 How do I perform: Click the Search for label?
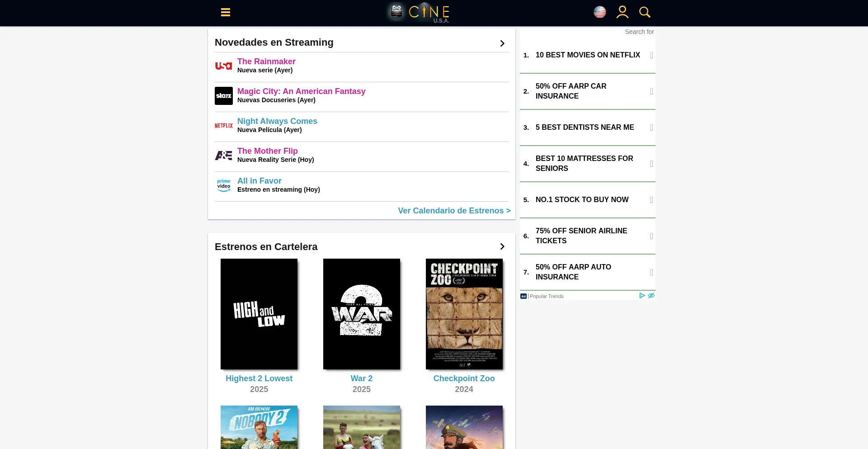pos(639,32)
